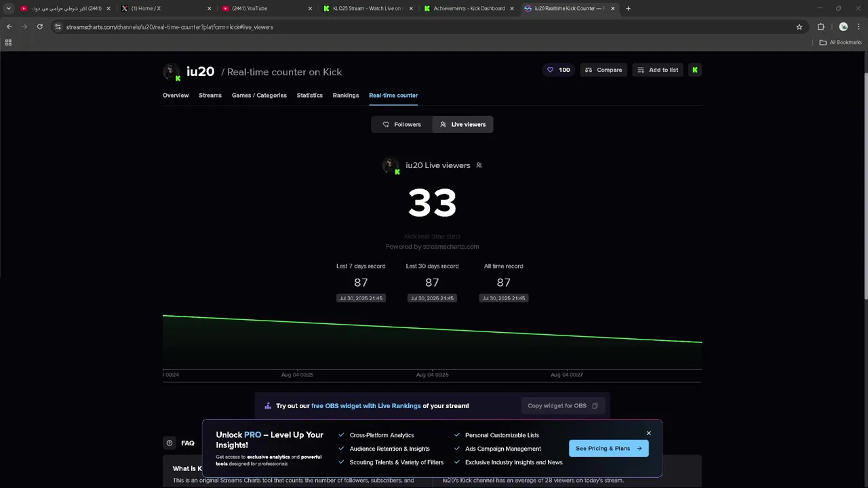Click the PRO word in Unlock PRO banner
The height and width of the screenshot is (488, 868).
click(252, 434)
